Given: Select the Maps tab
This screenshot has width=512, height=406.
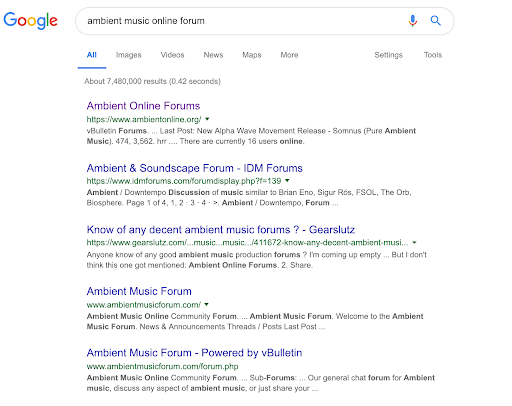Looking at the screenshot, I should pos(252,55).
